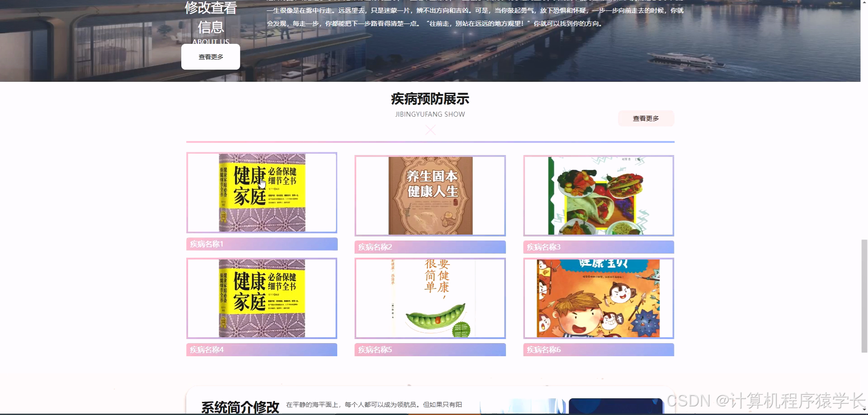Click the 查看更多 button beside JIBINGYUFANG SHOW
Screen dimensions: 868x415
pyautogui.click(x=646, y=118)
